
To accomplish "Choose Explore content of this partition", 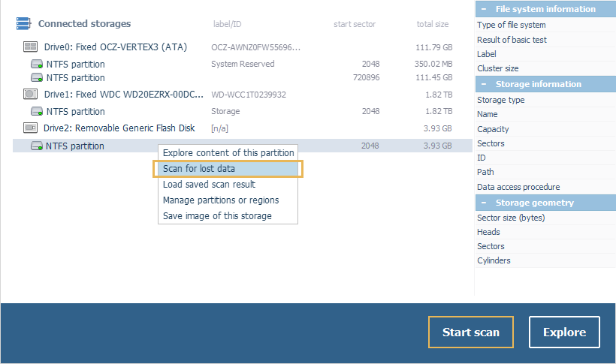I will click(x=228, y=153).
